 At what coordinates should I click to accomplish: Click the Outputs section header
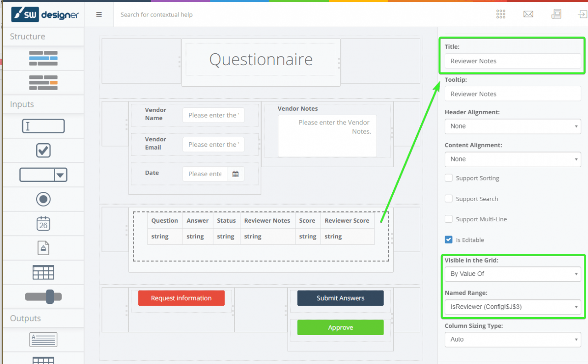tap(25, 318)
